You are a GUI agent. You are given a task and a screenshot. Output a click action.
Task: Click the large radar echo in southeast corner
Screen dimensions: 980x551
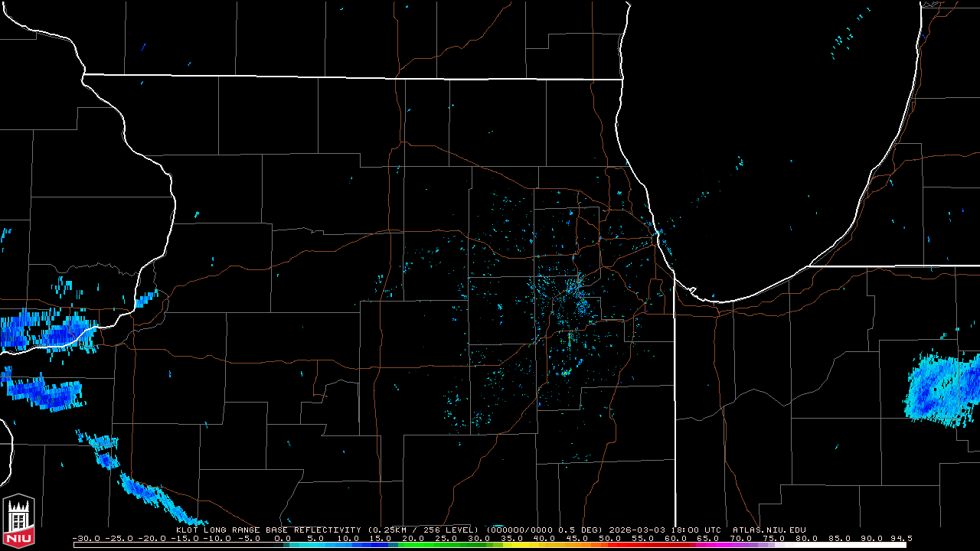coord(940,389)
